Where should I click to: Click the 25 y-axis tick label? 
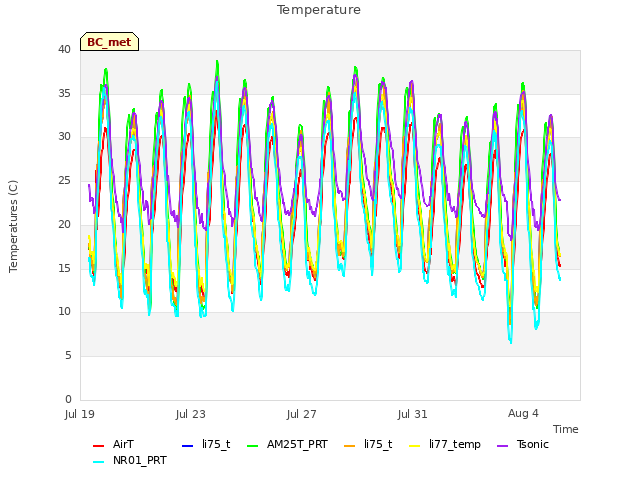pos(64,180)
